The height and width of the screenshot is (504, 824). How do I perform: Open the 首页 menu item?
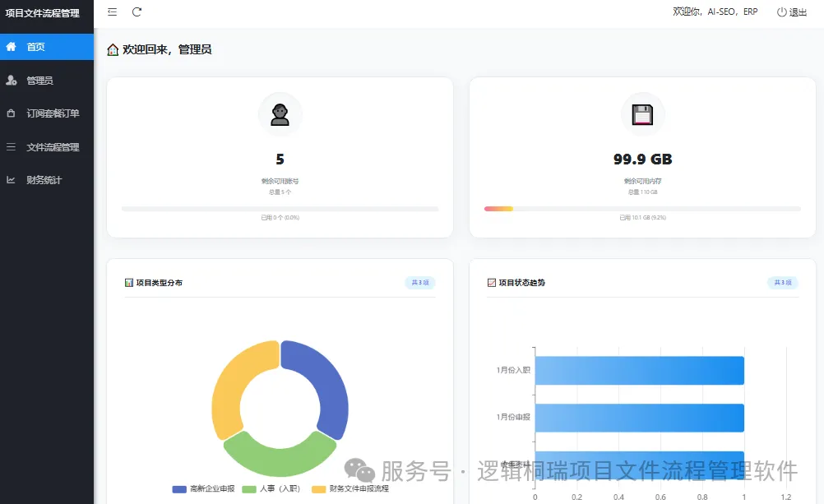click(x=47, y=47)
